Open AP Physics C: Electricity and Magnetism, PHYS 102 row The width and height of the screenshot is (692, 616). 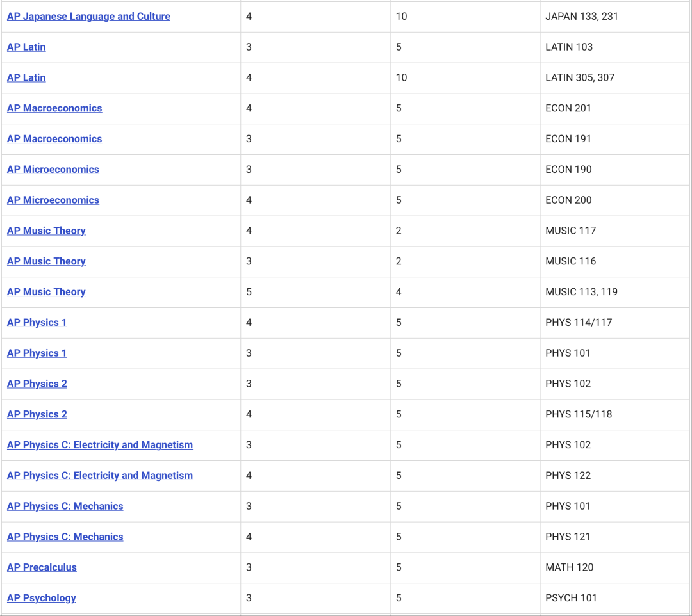click(x=100, y=445)
